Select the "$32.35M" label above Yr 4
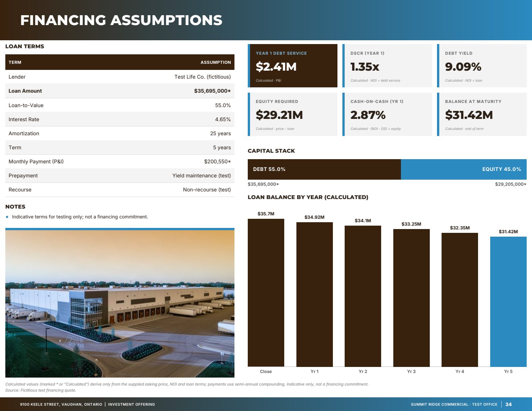The width and height of the screenshot is (532, 411). click(460, 228)
